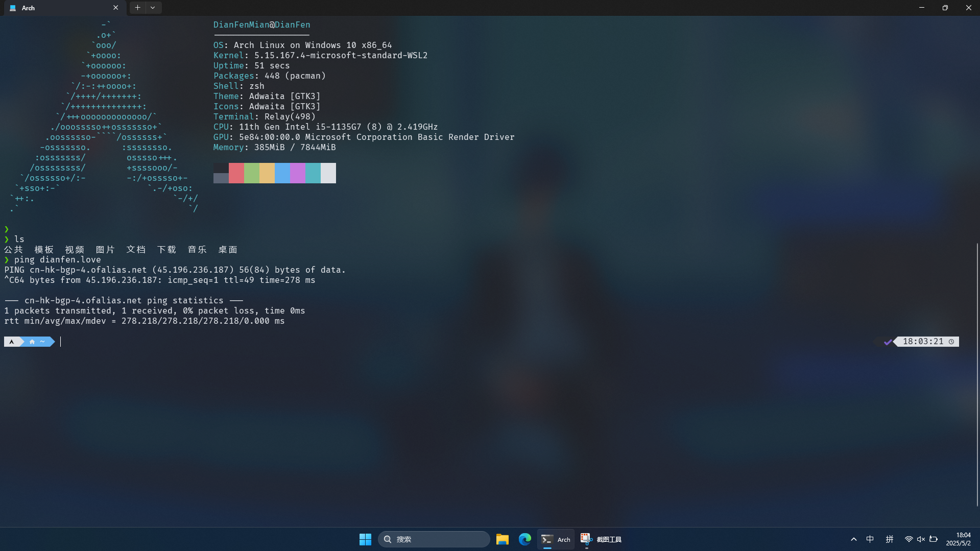This screenshot has width=980, height=551.
Task: Click the Terminal: Relay(498) line
Action: [x=264, y=116]
